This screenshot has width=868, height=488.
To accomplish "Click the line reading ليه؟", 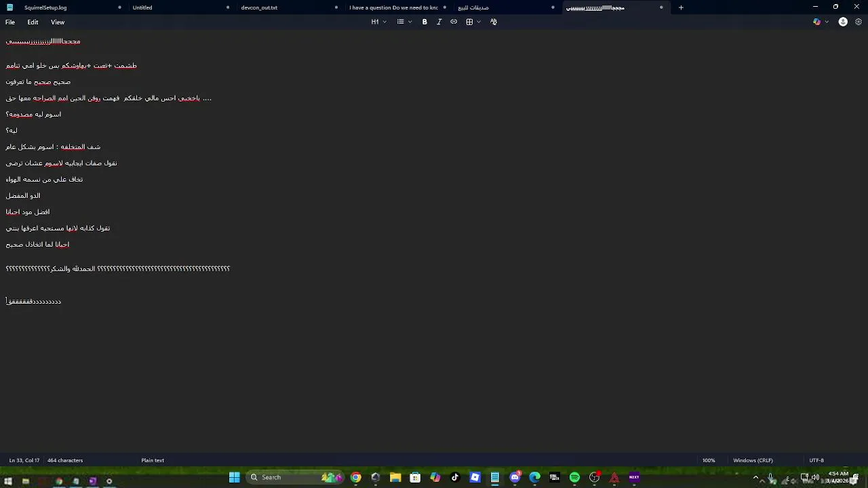I will (x=12, y=130).
